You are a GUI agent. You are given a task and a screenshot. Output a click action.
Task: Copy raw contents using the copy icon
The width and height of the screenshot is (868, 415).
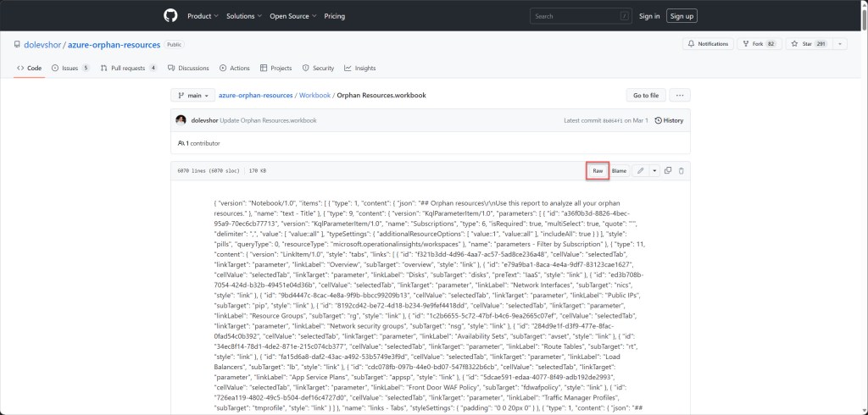[x=668, y=171]
